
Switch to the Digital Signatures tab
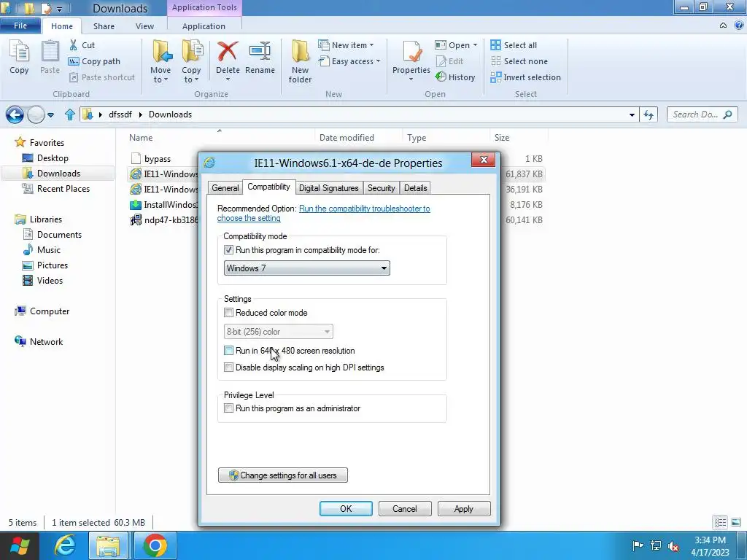329,188
